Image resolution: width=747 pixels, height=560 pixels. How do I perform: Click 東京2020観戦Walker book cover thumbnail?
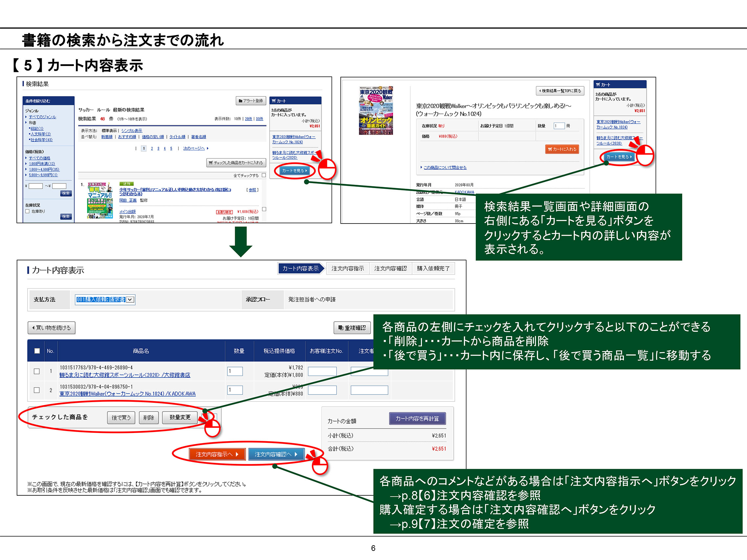pos(376,110)
